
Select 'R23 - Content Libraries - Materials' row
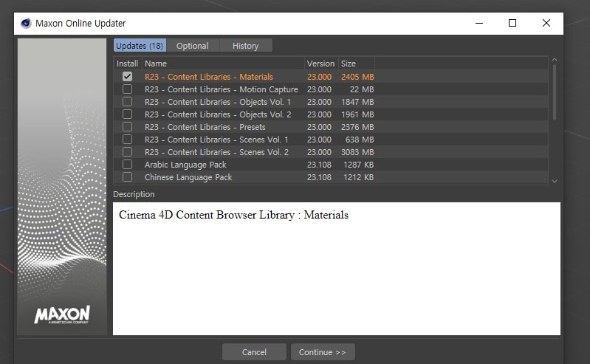click(331, 76)
